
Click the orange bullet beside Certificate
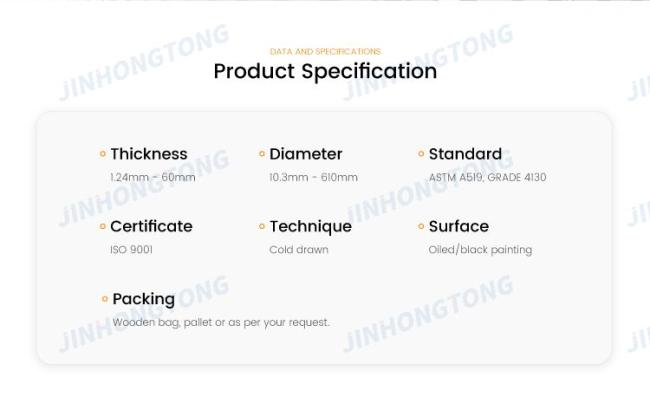pos(103,226)
